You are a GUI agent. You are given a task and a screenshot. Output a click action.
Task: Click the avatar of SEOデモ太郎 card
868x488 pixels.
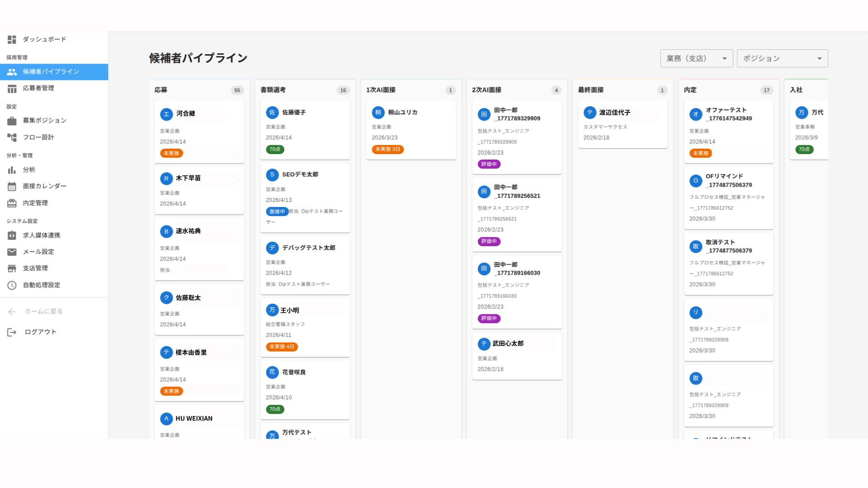pos(272,175)
